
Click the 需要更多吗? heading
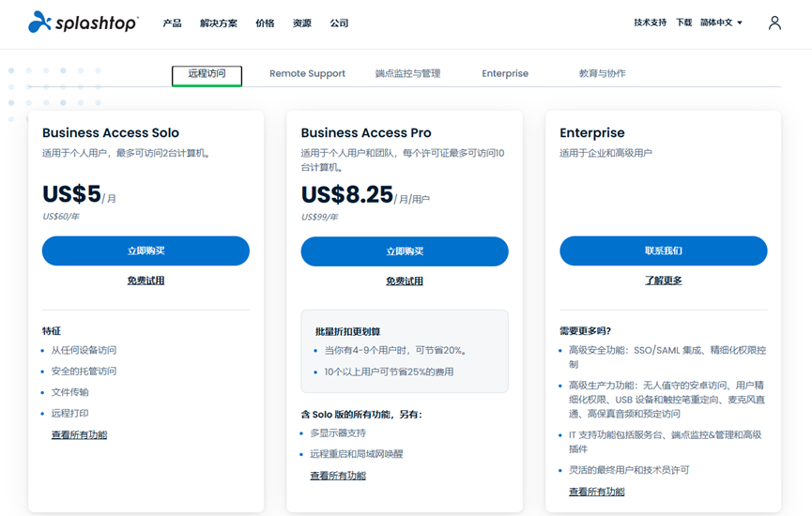[585, 331]
